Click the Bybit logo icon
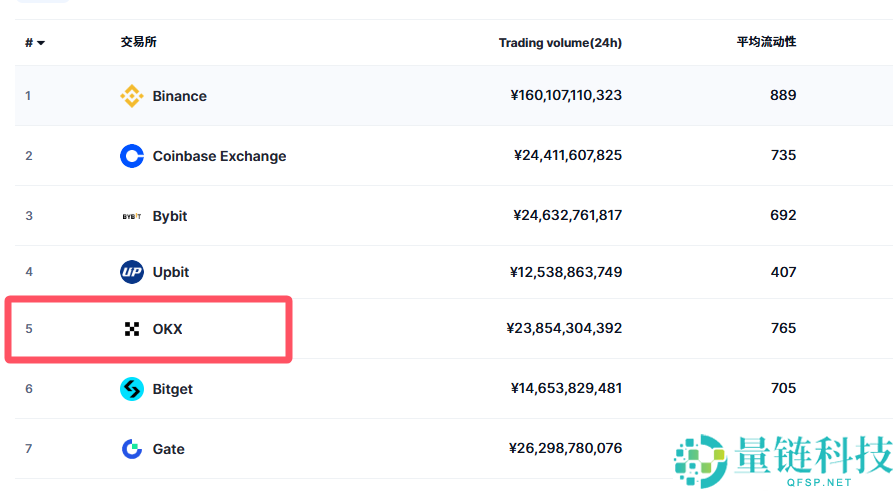 (131, 216)
